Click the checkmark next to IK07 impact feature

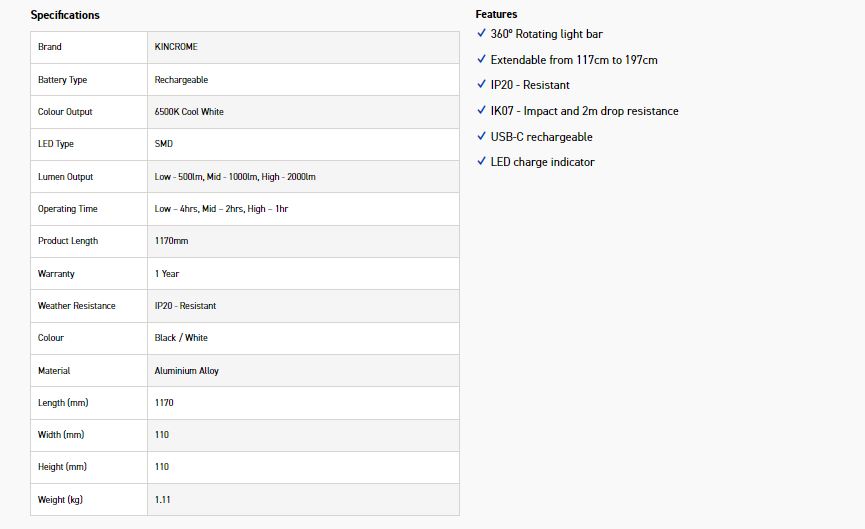coord(482,111)
